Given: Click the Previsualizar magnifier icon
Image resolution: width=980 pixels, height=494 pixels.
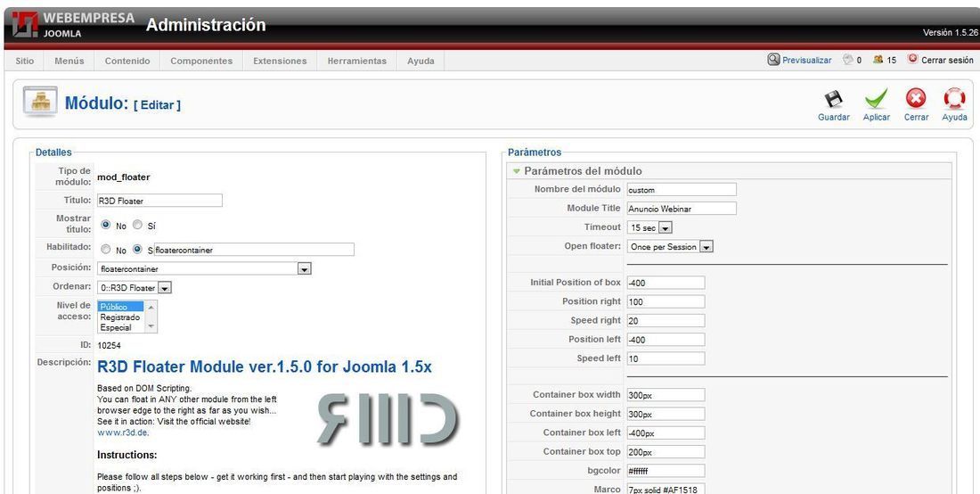Looking at the screenshot, I should (773, 60).
